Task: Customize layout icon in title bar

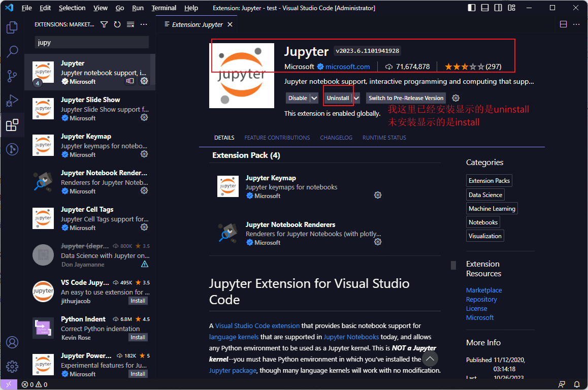Action: point(511,8)
